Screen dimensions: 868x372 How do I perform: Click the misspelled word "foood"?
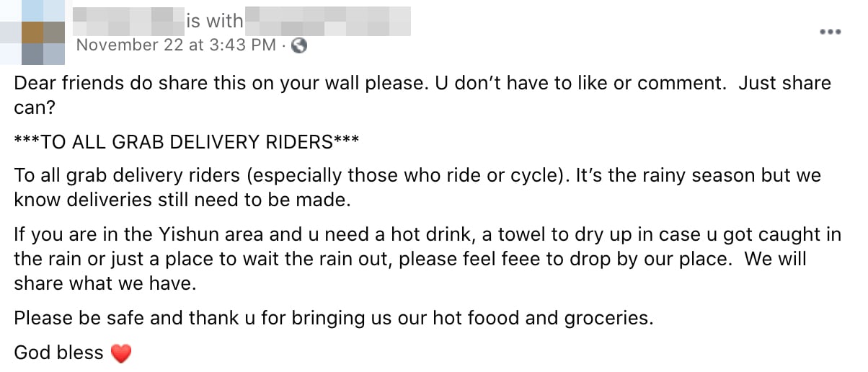(496, 318)
